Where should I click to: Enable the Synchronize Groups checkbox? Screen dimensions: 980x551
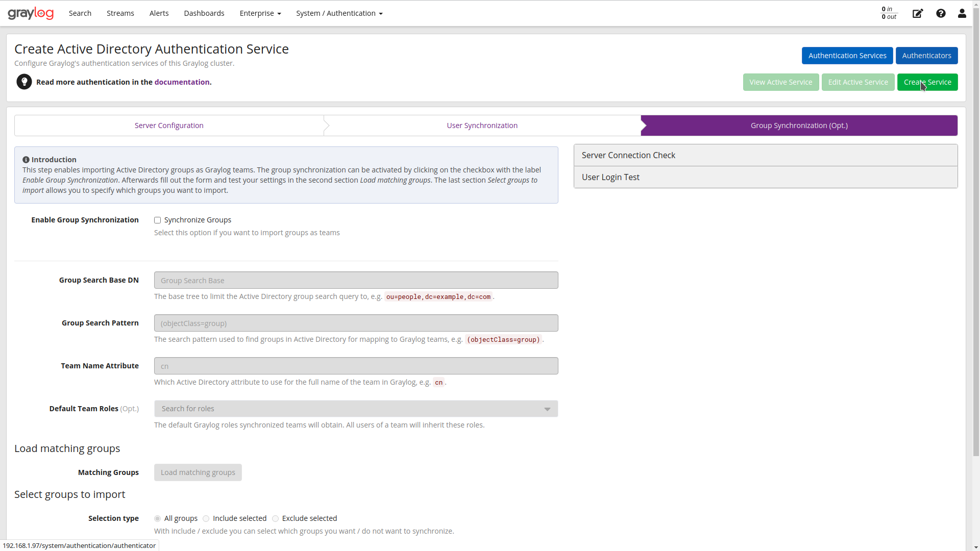click(x=157, y=220)
